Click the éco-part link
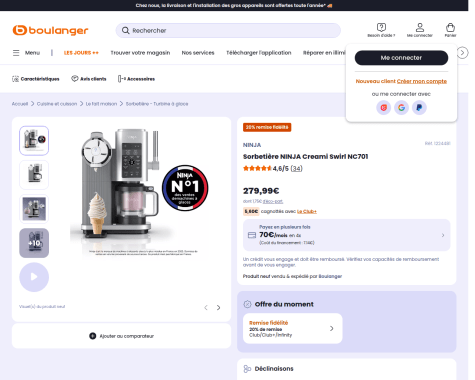Image resolution: width=475 pixels, height=380 pixels. [x=273, y=201]
